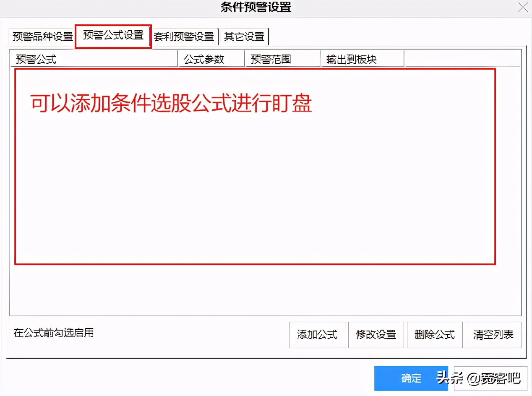
Task: Click 清空列表 to clear the list
Action: click(493, 335)
